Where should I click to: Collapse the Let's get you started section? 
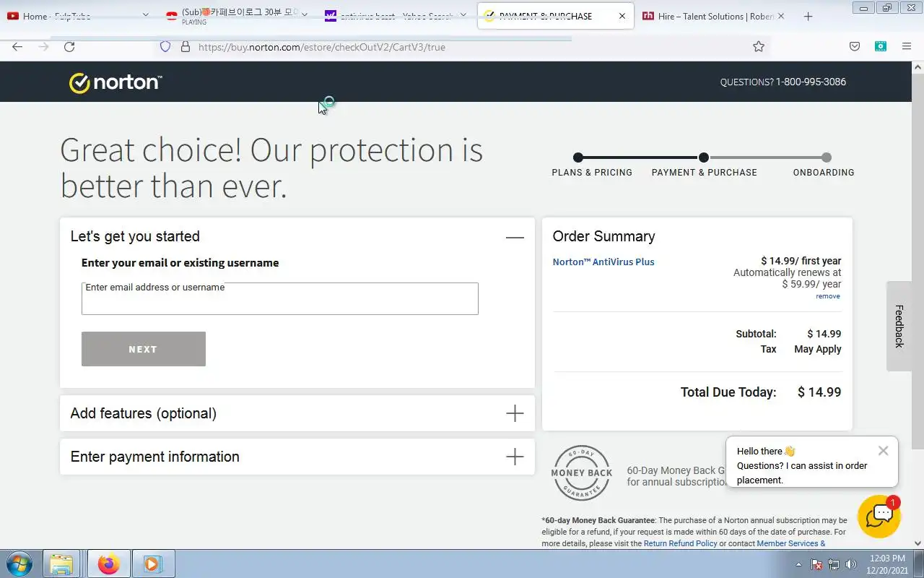pos(515,237)
